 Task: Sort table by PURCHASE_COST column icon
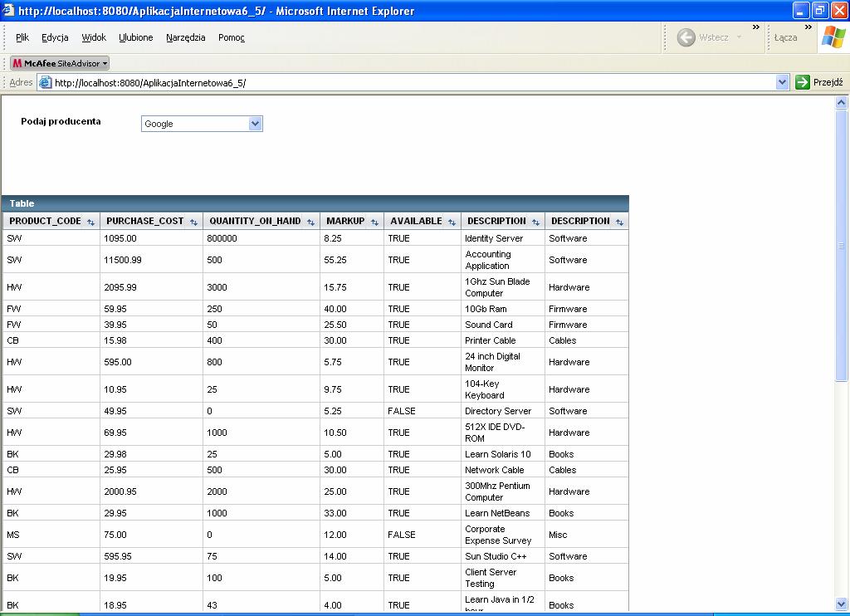193,222
